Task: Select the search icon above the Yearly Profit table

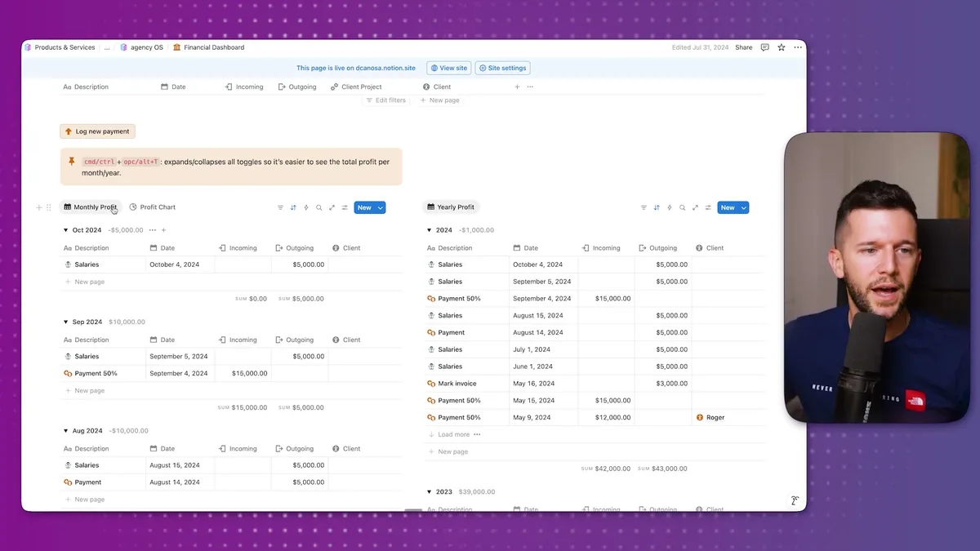Action: tap(682, 207)
